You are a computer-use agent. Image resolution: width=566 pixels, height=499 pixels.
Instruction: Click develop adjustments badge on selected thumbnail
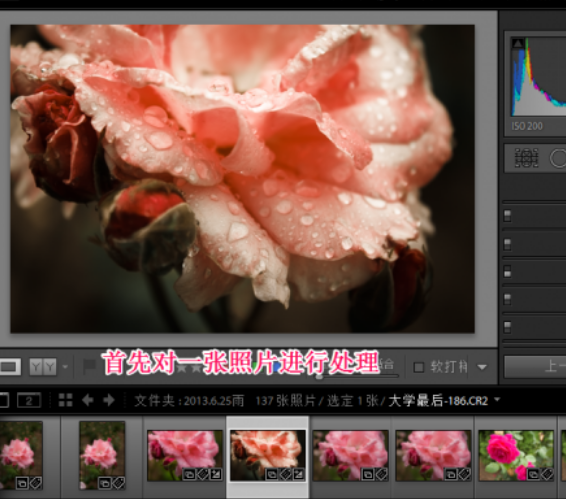point(299,474)
